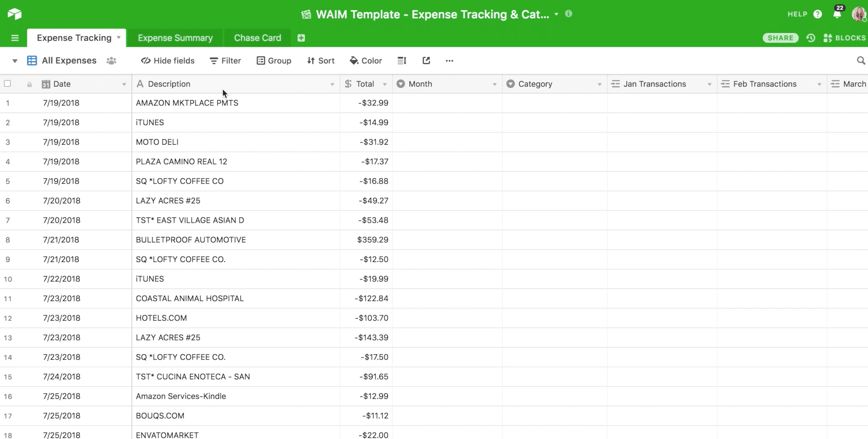Click the search magnifier icon
This screenshot has width=868, height=439.
pos(861,60)
